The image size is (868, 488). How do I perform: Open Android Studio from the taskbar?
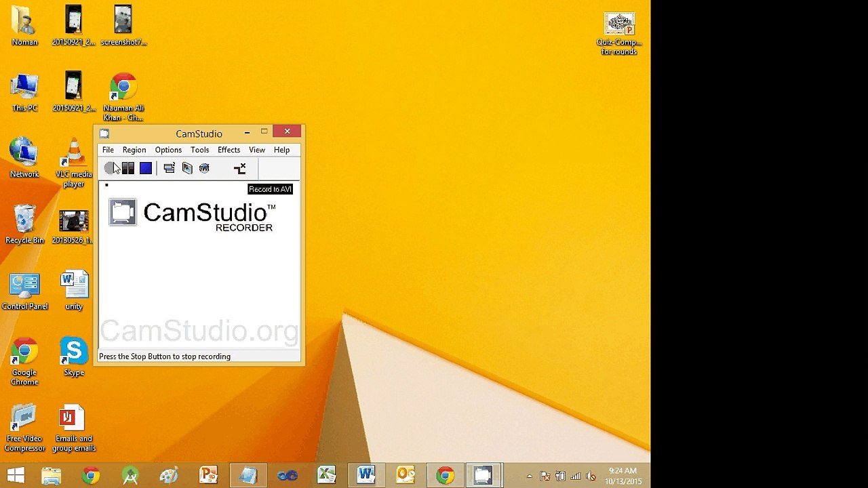coord(130,475)
